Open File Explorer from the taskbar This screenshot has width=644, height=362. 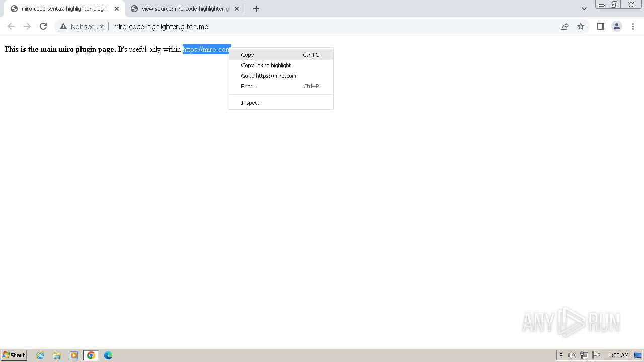[x=57, y=355]
